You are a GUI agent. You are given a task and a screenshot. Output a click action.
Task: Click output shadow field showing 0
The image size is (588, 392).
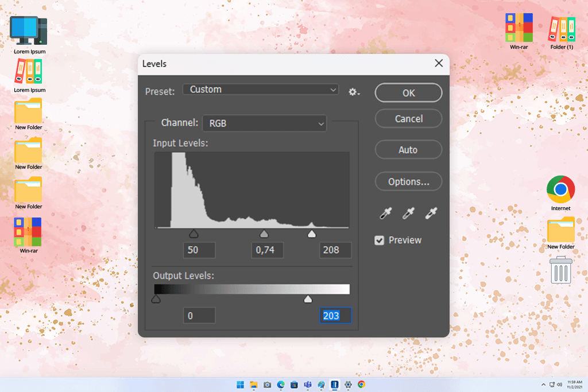(x=199, y=316)
